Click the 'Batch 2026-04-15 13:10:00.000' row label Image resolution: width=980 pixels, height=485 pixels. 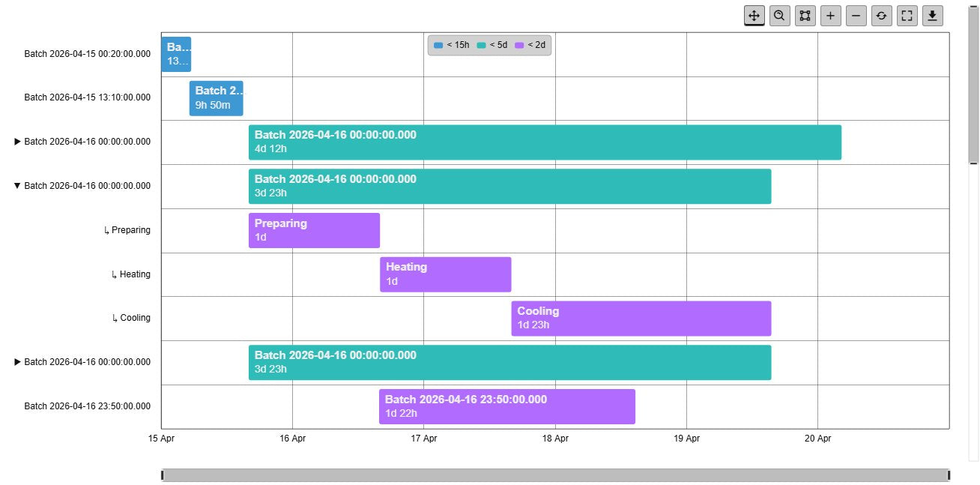coord(87,97)
